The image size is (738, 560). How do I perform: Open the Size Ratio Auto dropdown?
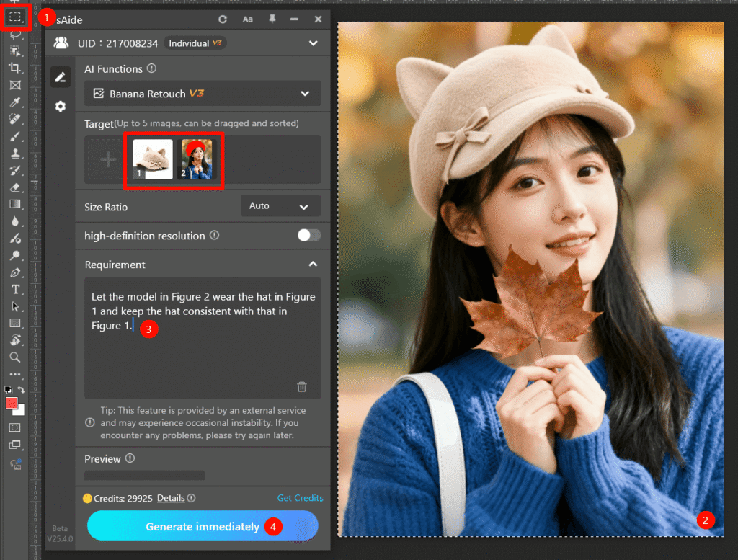280,206
